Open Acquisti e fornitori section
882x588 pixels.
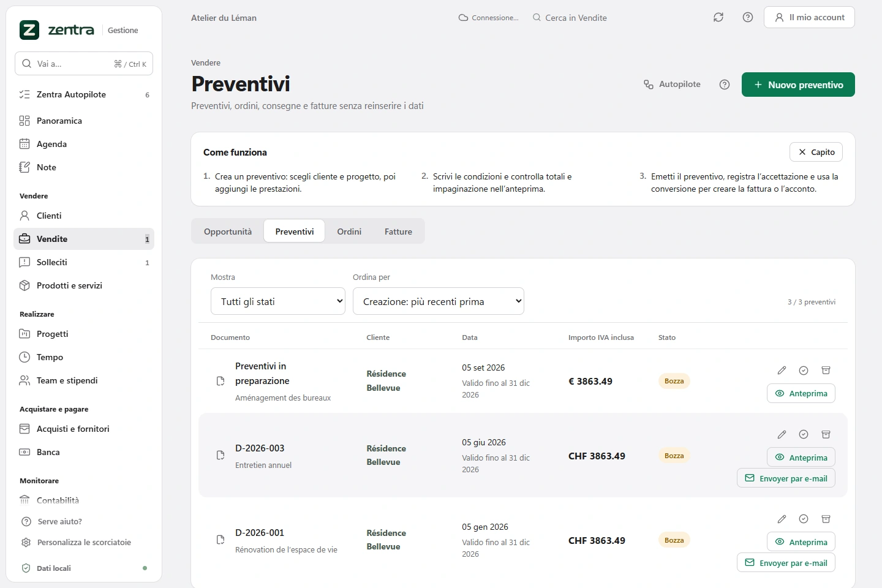[84, 429]
